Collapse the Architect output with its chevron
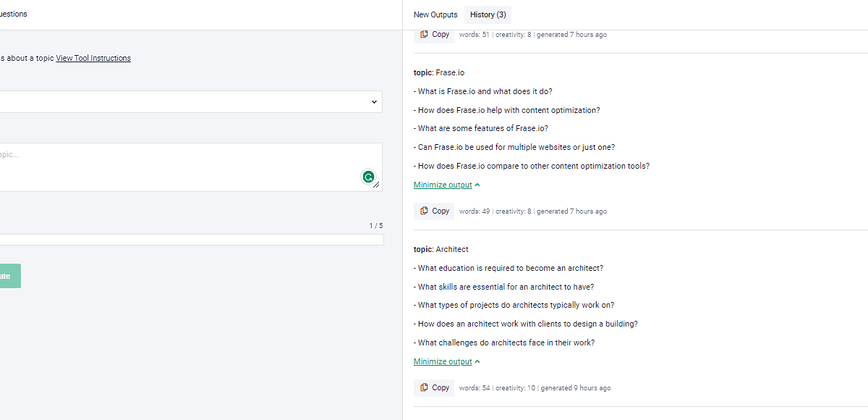The height and width of the screenshot is (420, 868). click(477, 361)
